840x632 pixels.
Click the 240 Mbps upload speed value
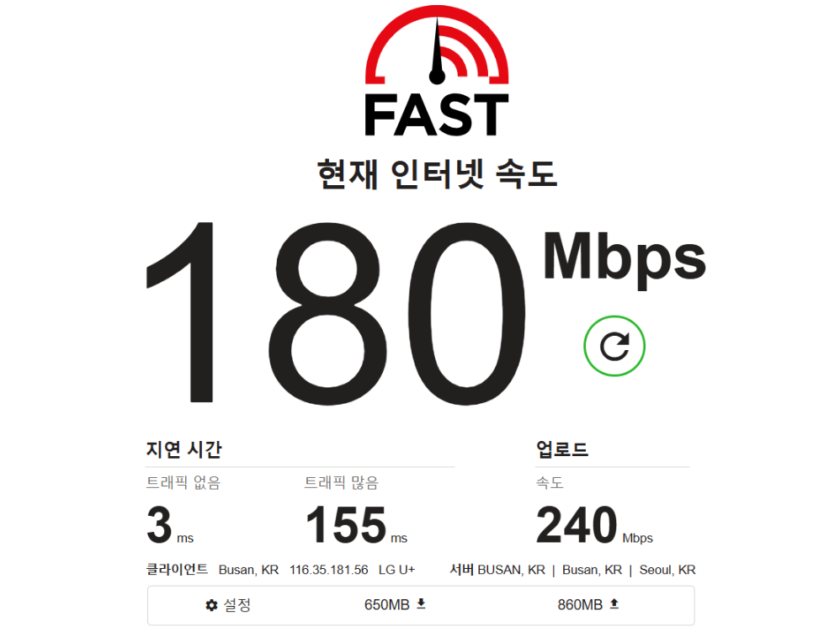point(594,525)
